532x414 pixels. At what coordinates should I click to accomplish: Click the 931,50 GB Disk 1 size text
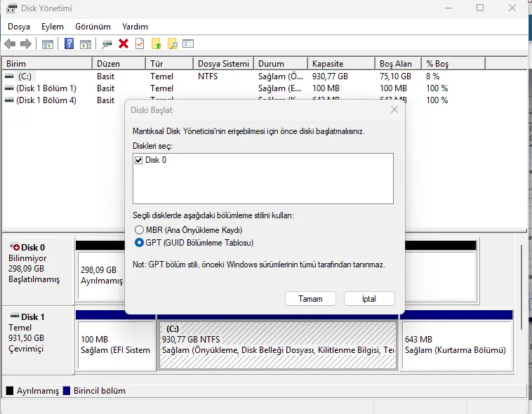coord(26,338)
